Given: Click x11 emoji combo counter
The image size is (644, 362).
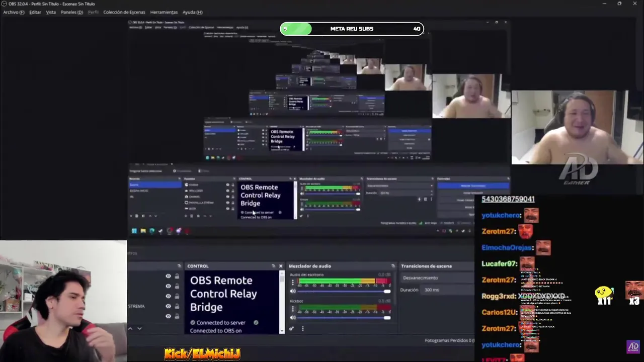Looking at the screenshot, I should [x=604, y=296].
